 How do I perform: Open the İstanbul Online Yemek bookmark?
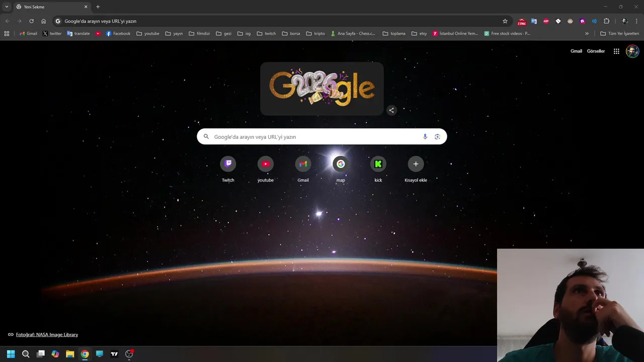(455, 34)
